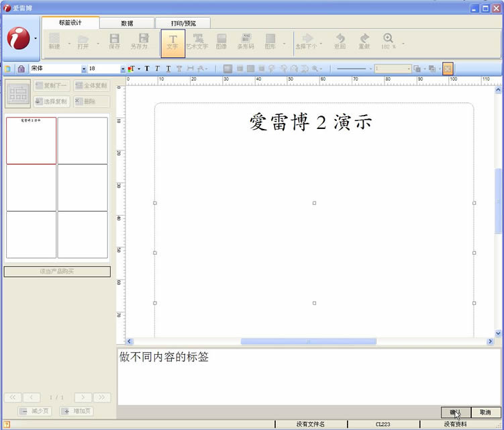Click the 新建 new file icon
Image resolution: width=504 pixels, height=430 pixels.
(54, 42)
